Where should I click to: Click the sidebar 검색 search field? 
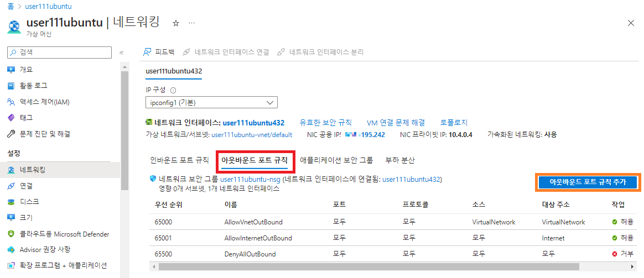coord(60,53)
